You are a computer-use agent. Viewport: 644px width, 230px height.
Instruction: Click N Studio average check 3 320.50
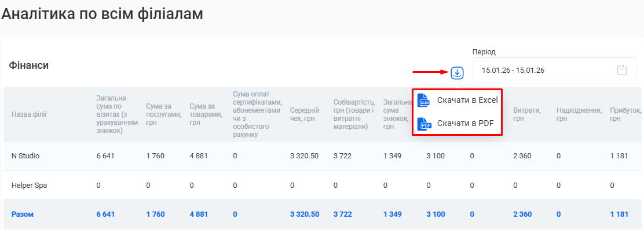pyautogui.click(x=305, y=156)
